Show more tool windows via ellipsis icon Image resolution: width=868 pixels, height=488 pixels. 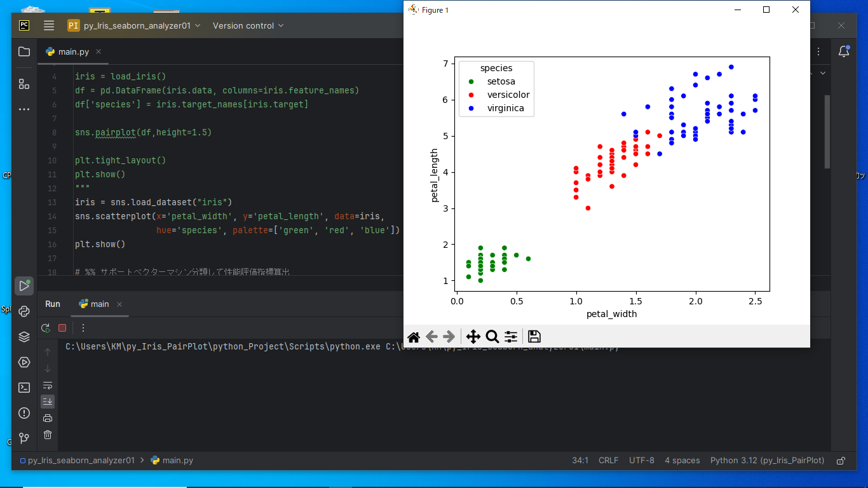click(24, 109)
